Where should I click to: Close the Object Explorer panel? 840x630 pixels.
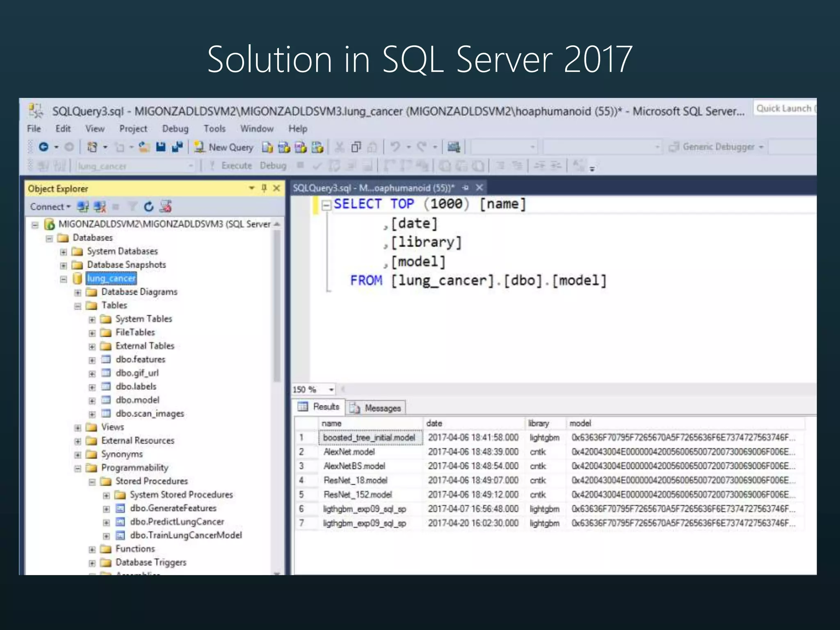(276, 188)
